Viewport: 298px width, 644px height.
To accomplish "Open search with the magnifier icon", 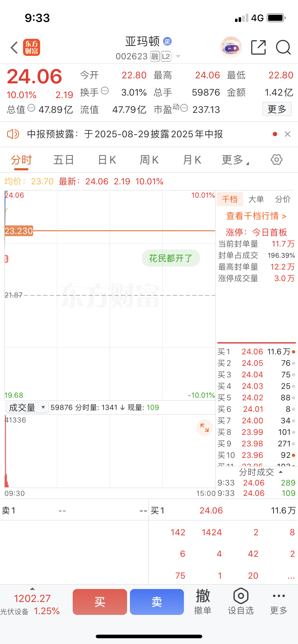I will click(283, 47).
